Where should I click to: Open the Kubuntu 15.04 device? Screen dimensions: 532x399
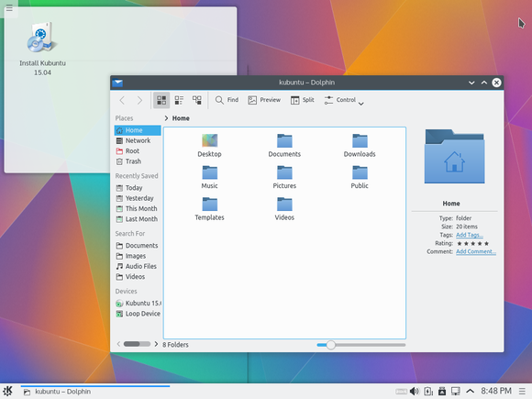click(x=138, y=303)
